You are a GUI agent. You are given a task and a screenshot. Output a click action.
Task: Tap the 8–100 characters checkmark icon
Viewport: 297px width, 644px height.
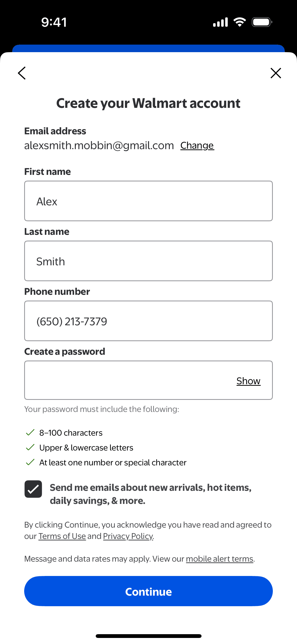click(30, 433)
